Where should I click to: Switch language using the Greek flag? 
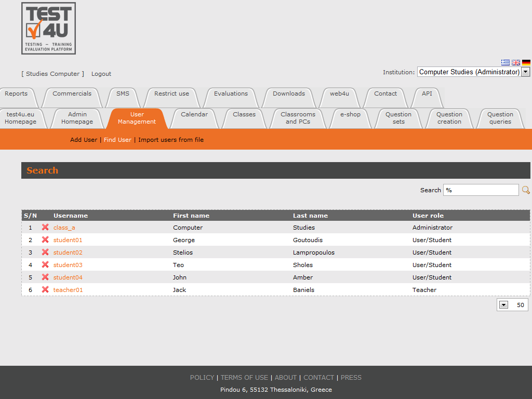[x=505, y=62]
